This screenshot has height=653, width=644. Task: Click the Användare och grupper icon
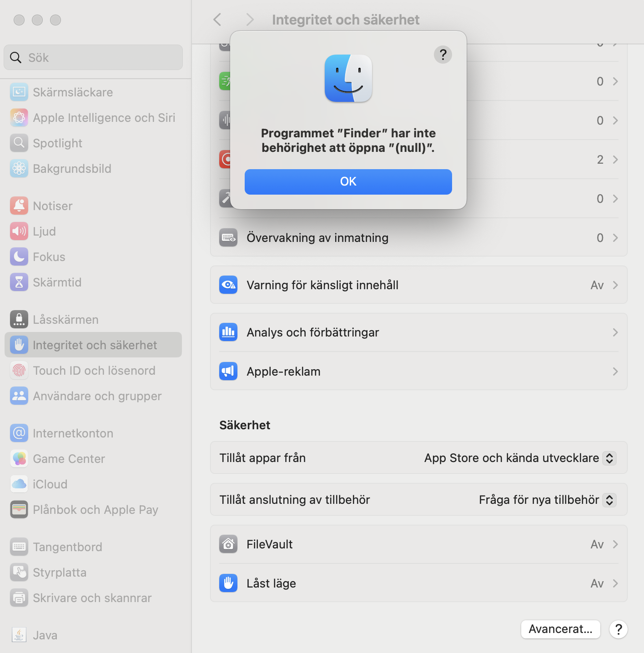(19, 396)
